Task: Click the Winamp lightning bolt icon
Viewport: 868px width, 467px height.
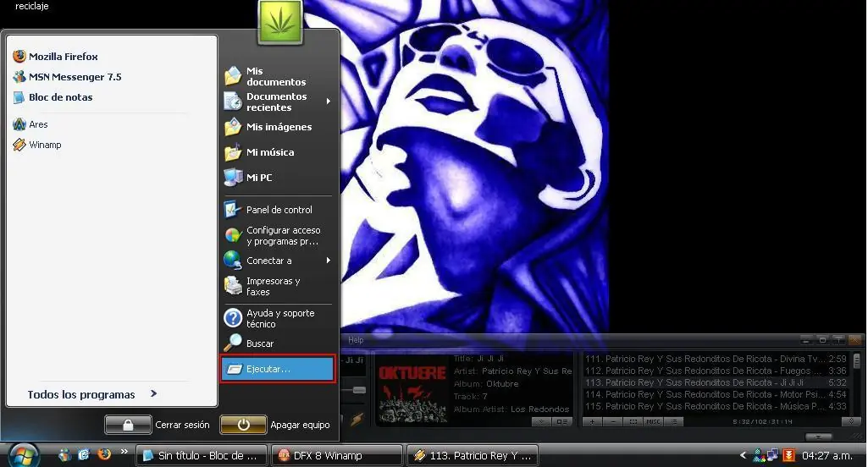Action: [x=357, y=420]
